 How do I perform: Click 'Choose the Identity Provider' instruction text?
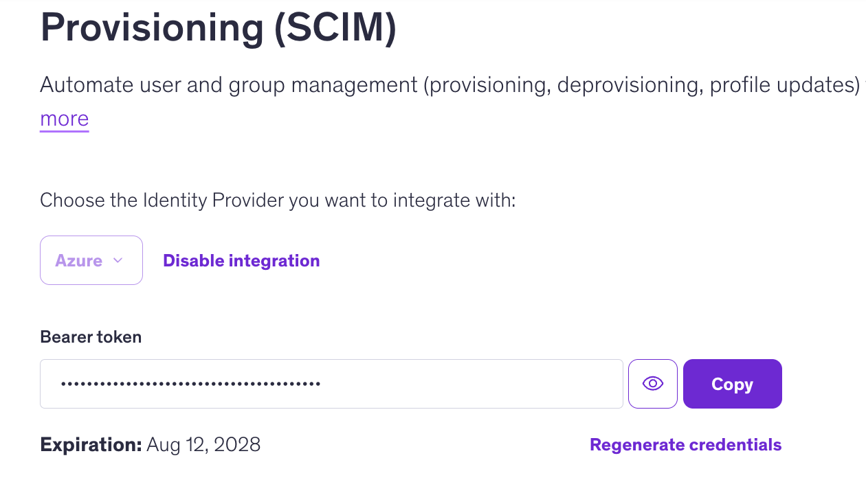278,201
